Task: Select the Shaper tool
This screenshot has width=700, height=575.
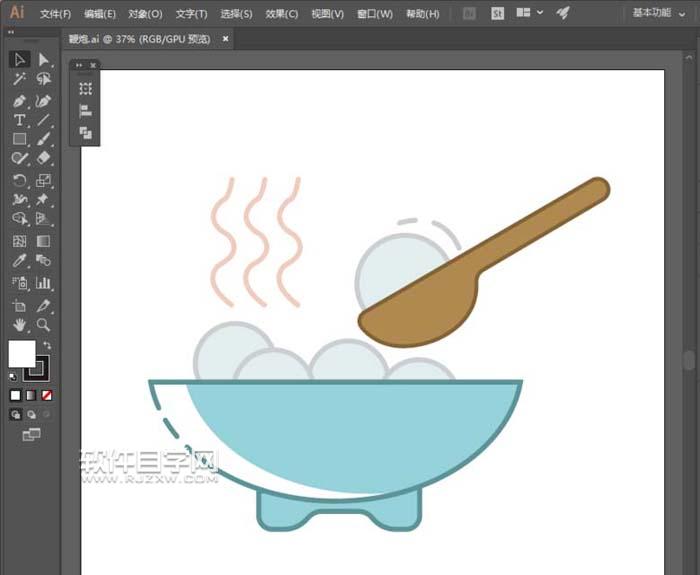Action: 20,158
